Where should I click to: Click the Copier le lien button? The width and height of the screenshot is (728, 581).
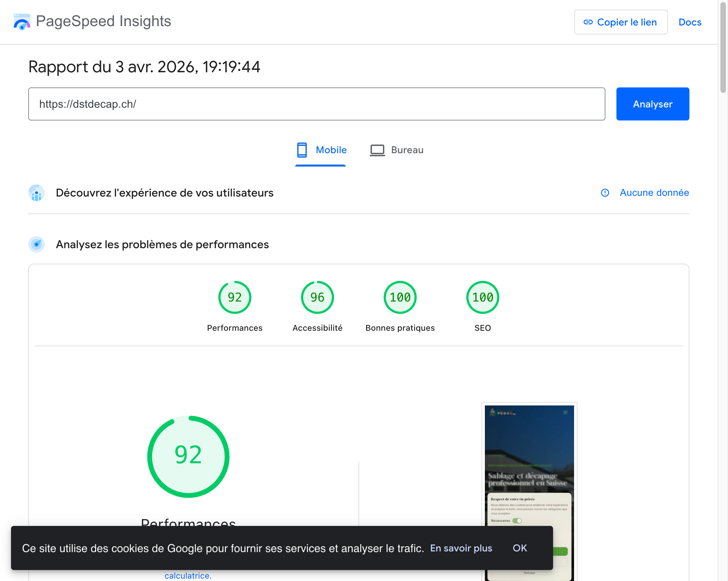coord(621,22)
